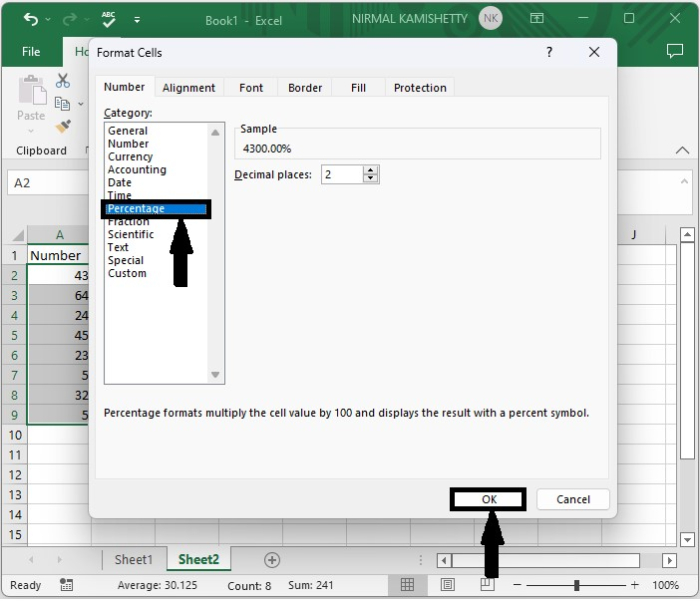Screen dimensions: 700x601
Task: Increase decimal places with up spinner
Action: point(371,171)
